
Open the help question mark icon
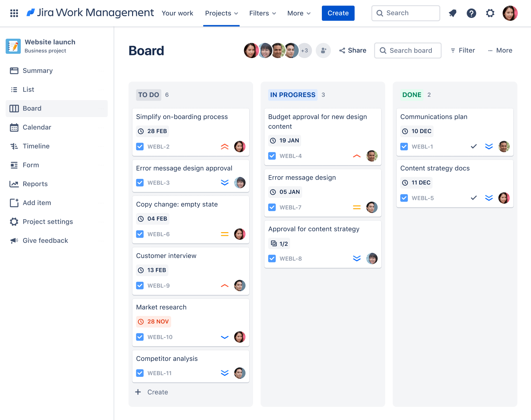pyautogui.click(x=471, y=13)
